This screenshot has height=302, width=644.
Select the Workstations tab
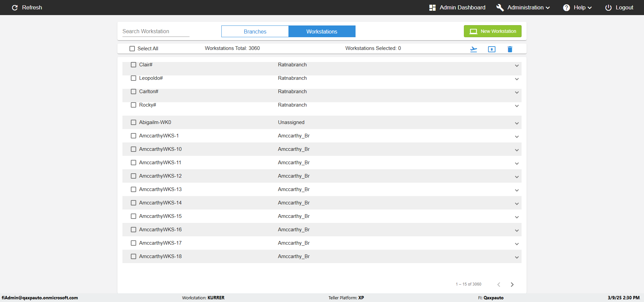click(x=322, y=32)
